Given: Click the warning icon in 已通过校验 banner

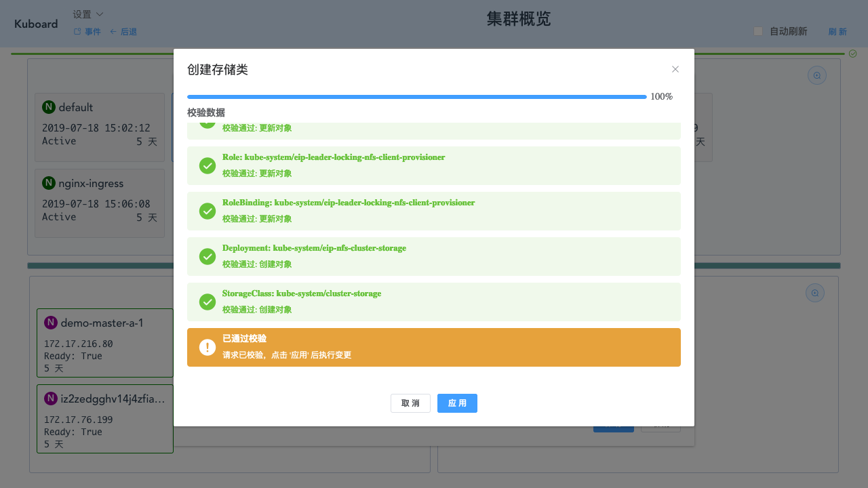Looking at the screenshot, I should (x=208, y=347).
